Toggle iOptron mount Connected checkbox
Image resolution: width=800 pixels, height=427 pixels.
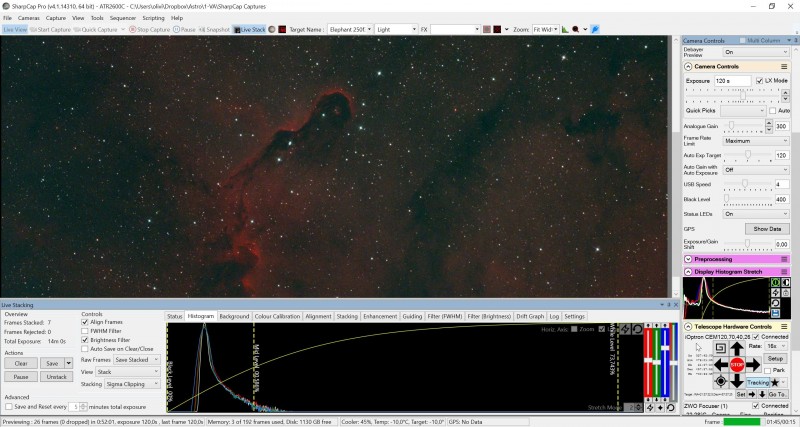point(756,337)
